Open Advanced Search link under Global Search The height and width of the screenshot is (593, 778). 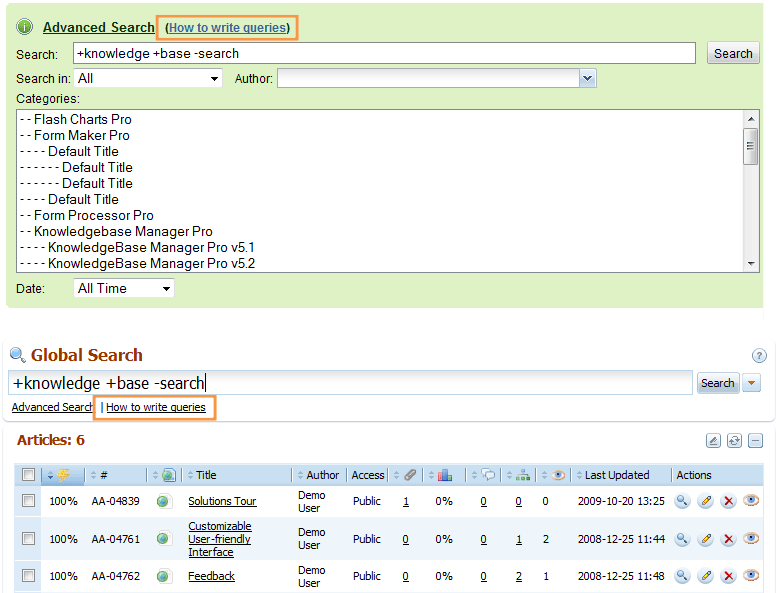[52, 407]
